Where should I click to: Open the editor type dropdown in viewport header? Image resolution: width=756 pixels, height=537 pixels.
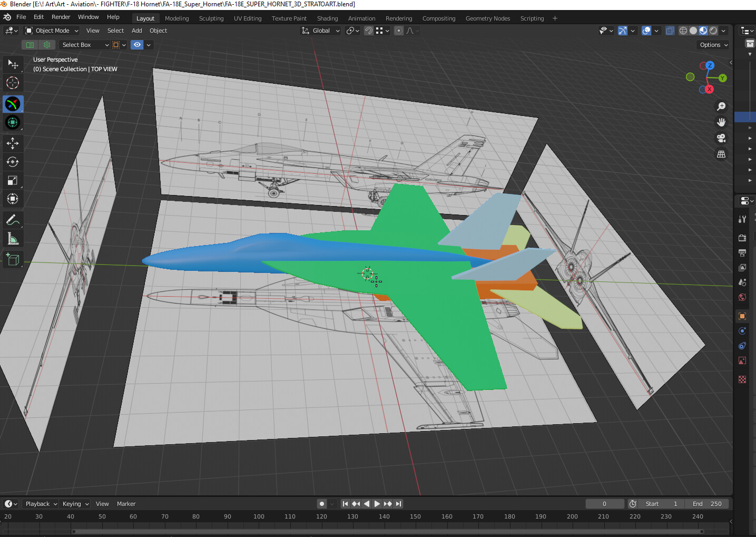click(x=11, y=31)
